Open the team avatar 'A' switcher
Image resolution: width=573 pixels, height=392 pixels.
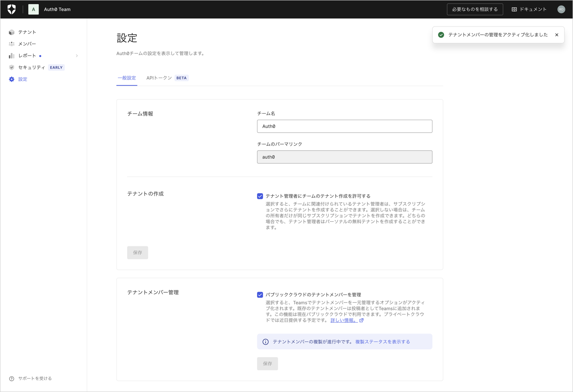point(34,9)
